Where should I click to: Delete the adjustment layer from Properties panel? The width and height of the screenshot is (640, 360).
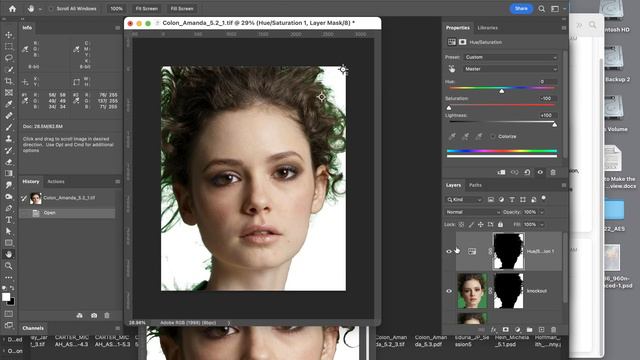tap(553, 172)
